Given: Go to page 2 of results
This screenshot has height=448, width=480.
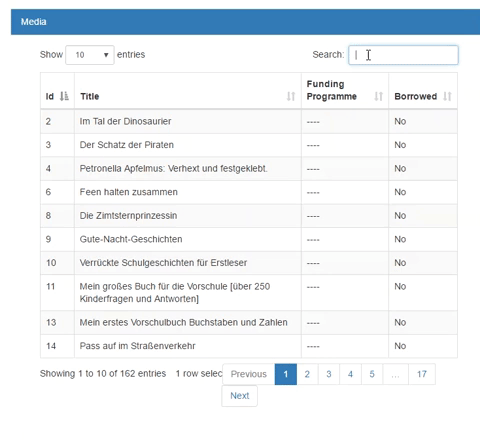Looking at the screenshot, I should (x=307, y=374).
